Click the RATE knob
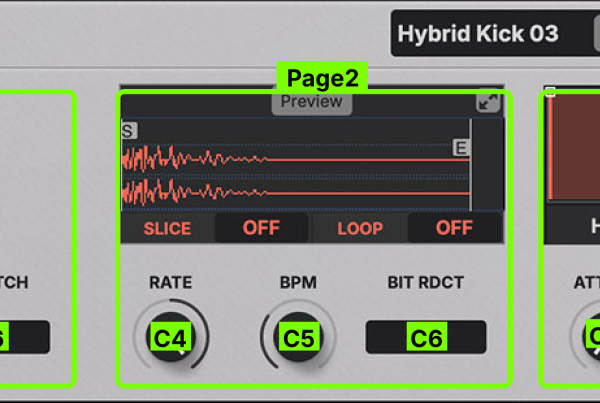 [x=171, y=337]
